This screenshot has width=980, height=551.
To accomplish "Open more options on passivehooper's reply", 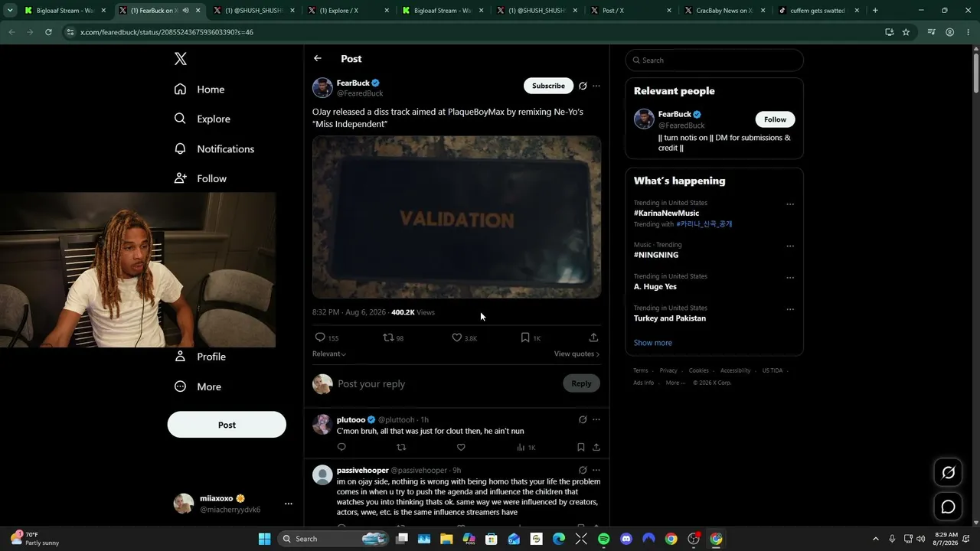I will click(x=596, y=470).
